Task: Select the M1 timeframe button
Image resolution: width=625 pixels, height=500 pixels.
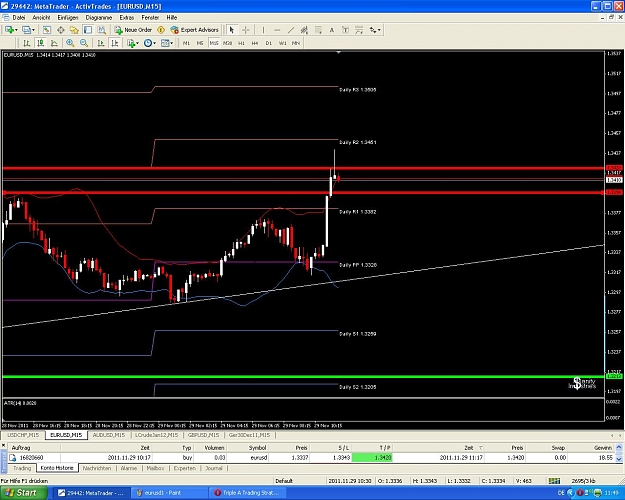Action: 186,43
